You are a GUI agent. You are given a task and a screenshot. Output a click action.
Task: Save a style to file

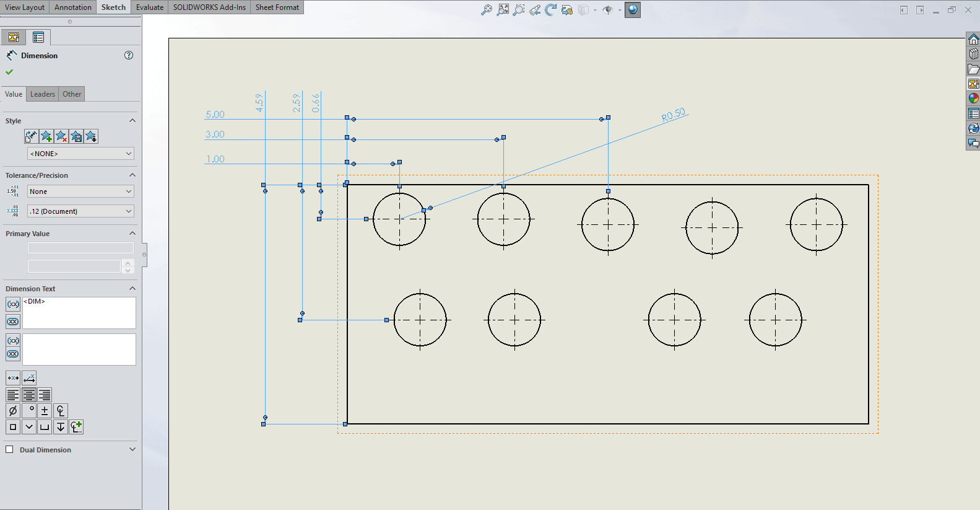[76, 136]
